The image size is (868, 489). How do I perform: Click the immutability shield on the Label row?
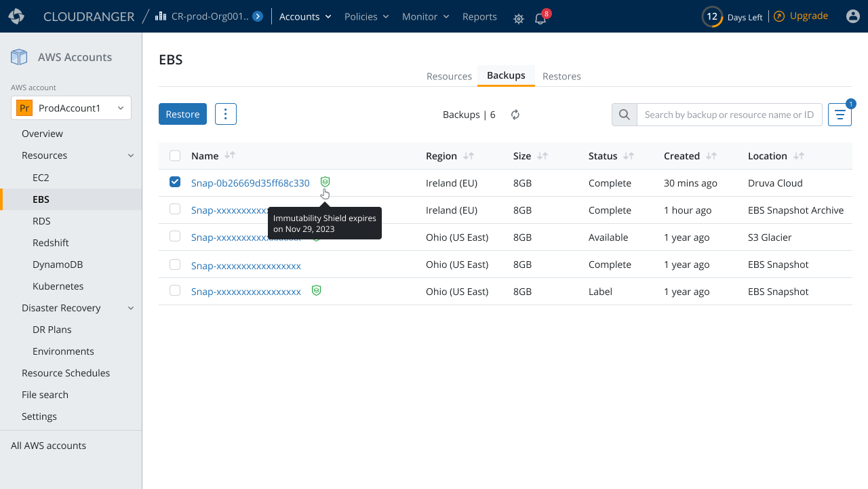pos(316,290)
